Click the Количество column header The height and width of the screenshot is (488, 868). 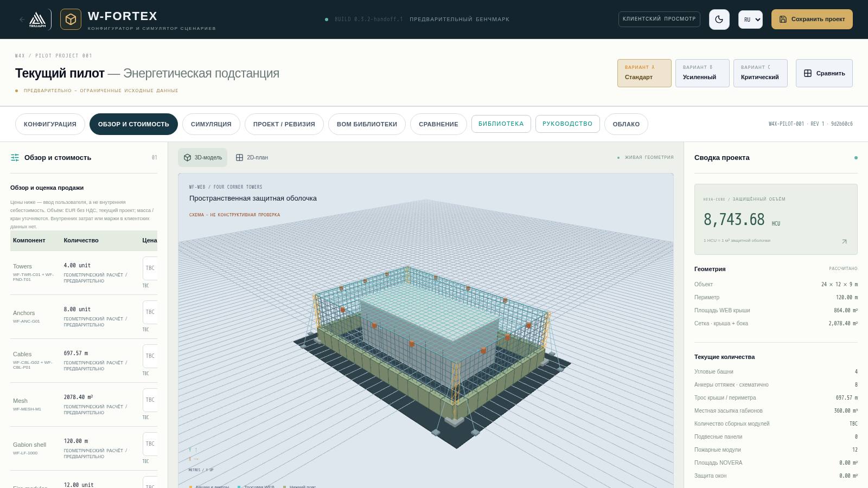click(x=81, y=240)
